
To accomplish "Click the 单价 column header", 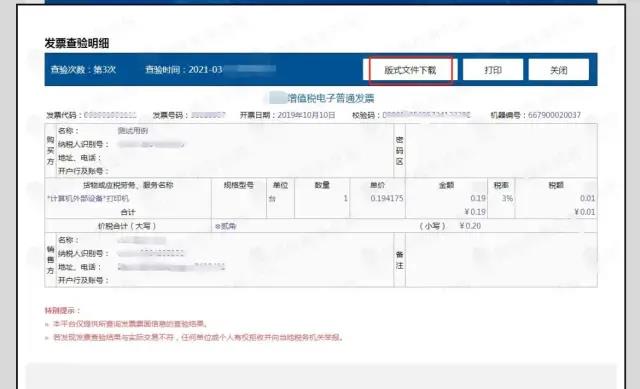I will pyautogui.click(x=378, y=185).
